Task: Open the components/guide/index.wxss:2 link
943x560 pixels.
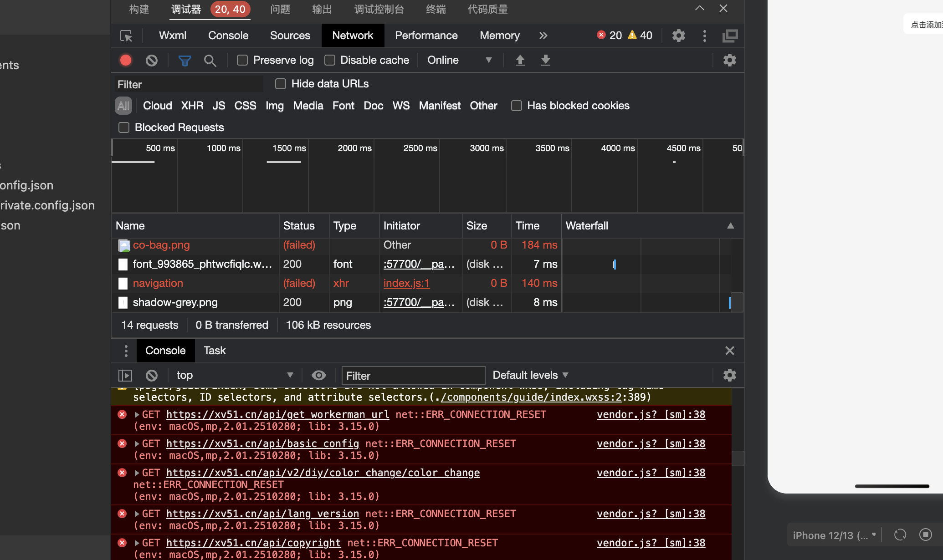Action: point(531,397)
